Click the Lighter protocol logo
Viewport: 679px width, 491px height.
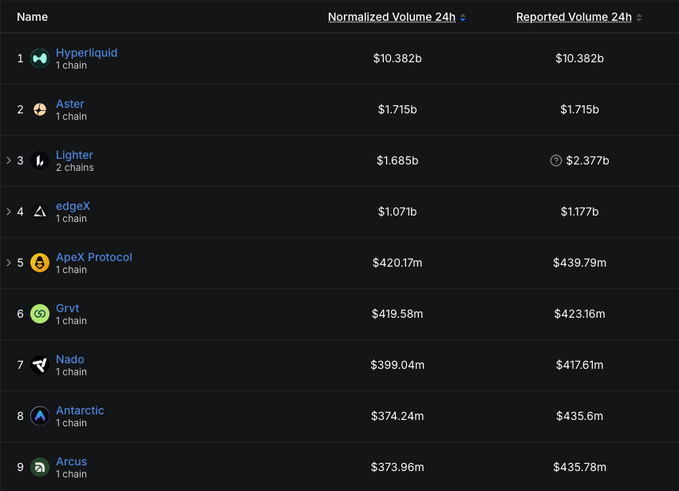[40, 161]
